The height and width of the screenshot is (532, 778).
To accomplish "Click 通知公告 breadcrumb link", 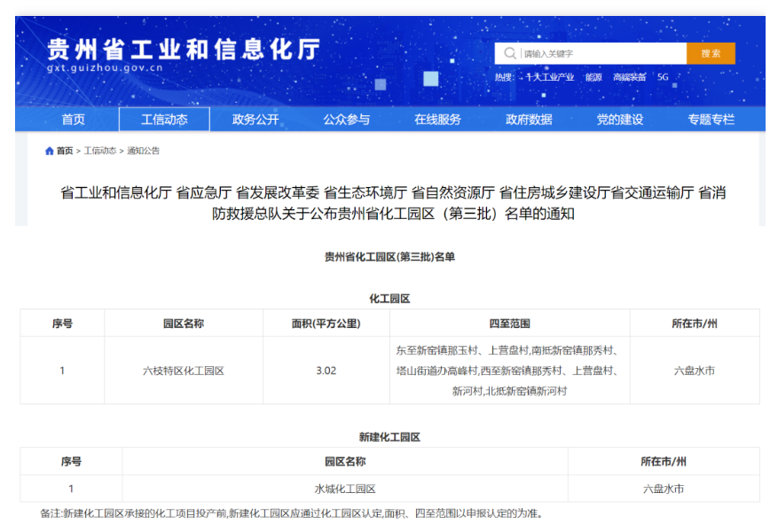I will [143, 151].
